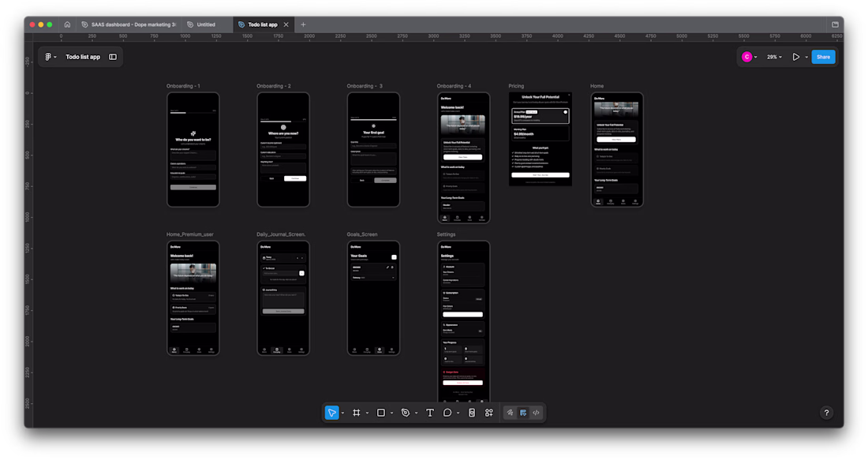
Task: Add a new tab with the plus
Action: tap(303, 24)
